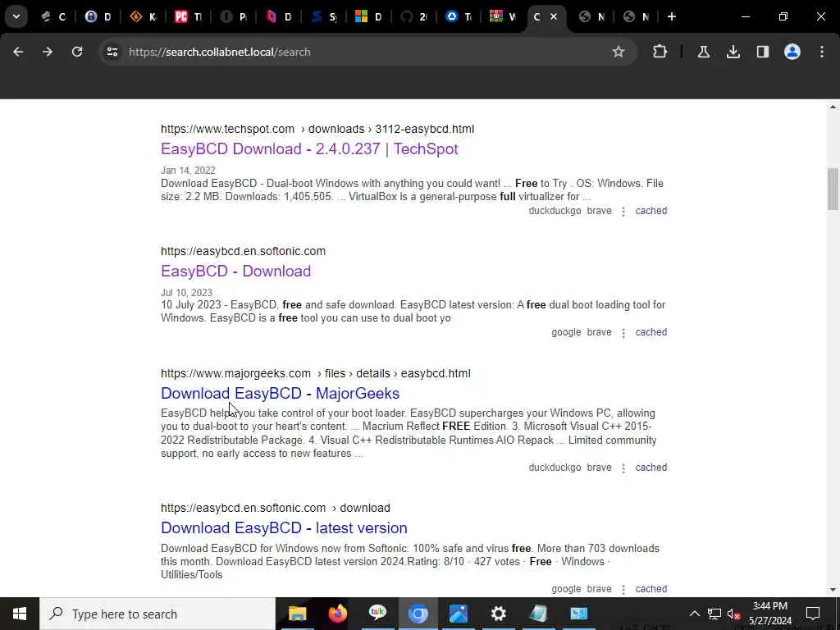Click the Type here to search box

coord(157,614)
